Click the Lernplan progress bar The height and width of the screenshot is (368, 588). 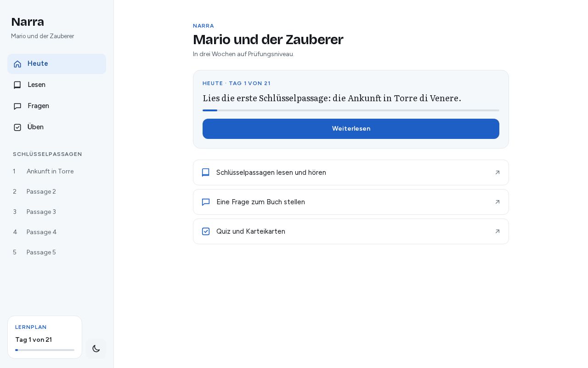(x=45, y=350)
